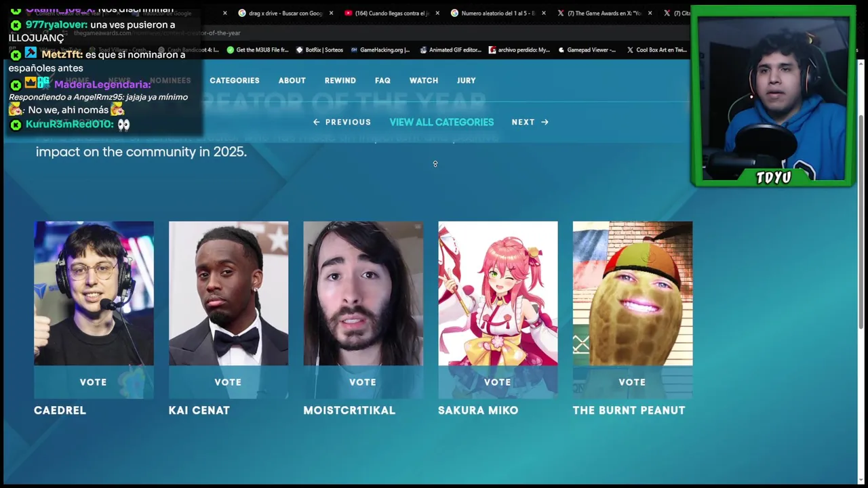Close the 'Numero aleatorio' tab

[543, 13]
